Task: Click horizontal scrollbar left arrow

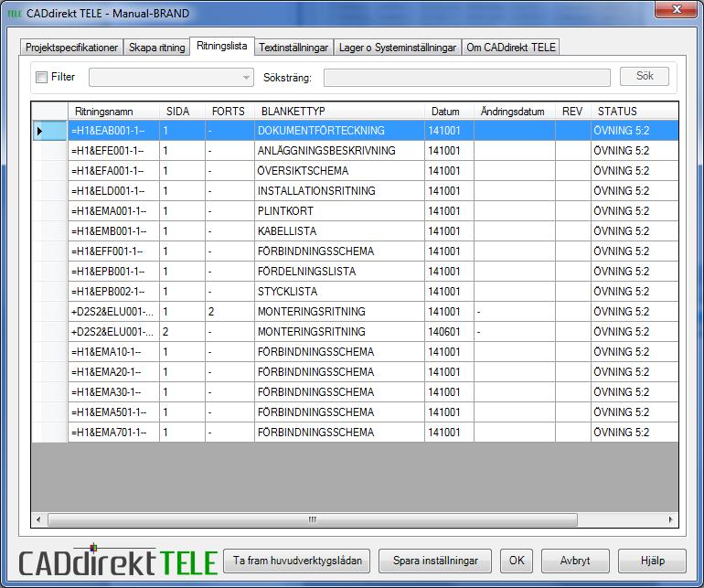Action: pos(38,519)
